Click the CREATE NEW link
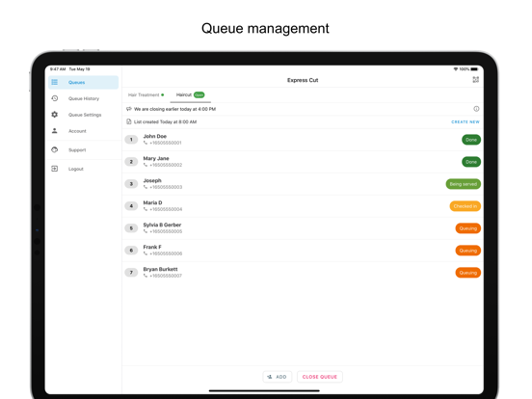The height and width of the screenshot is (399, 532). [465, 121]
